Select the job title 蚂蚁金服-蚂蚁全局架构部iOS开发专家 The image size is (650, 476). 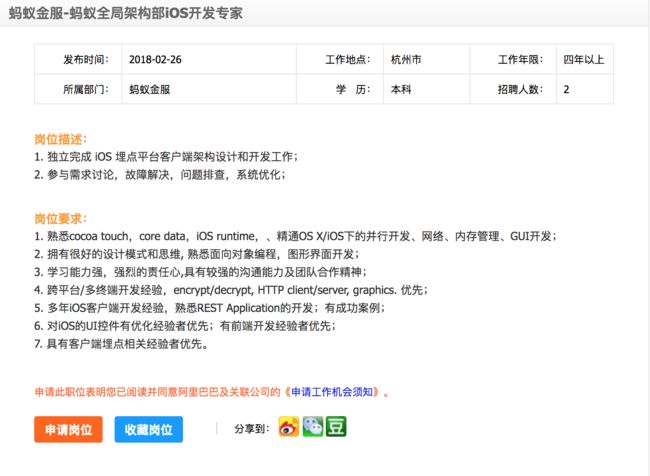coord(126,13)
